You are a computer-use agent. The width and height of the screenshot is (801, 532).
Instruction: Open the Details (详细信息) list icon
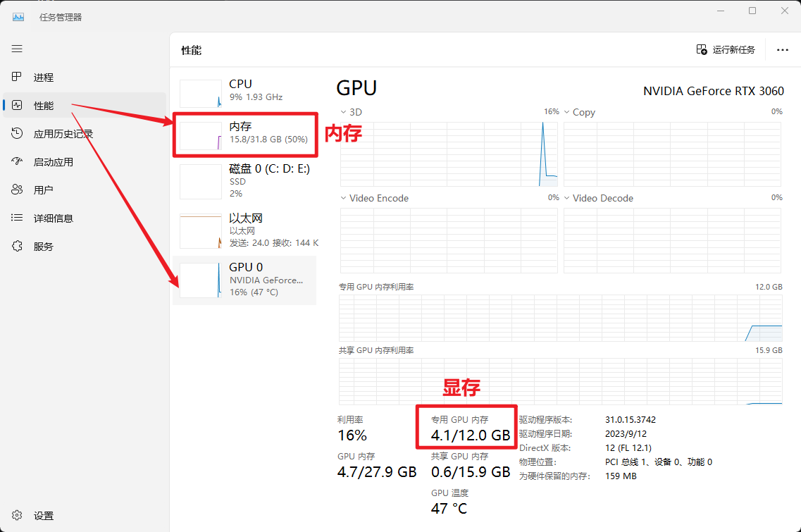coord(17,218)
